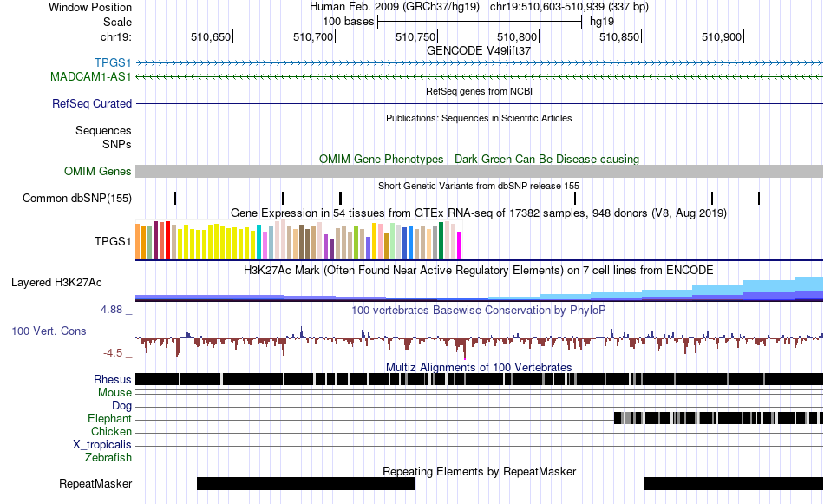Open Repeating Elements by RepeatMasker title
Image resolution: width=824 pixels, height=504 pixels.
[480, 471]
